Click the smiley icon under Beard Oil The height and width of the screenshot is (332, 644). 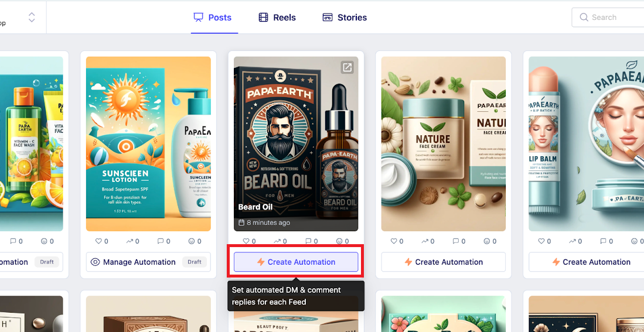(339, 241)
